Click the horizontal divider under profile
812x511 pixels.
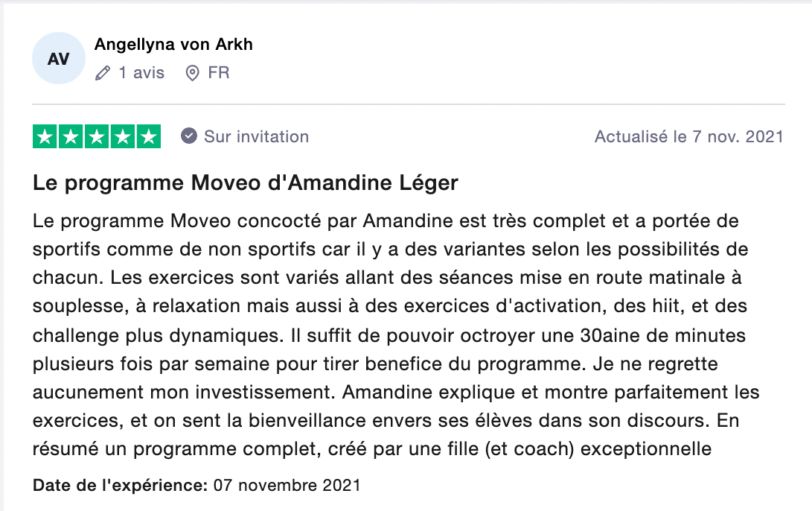click(409, 104)
